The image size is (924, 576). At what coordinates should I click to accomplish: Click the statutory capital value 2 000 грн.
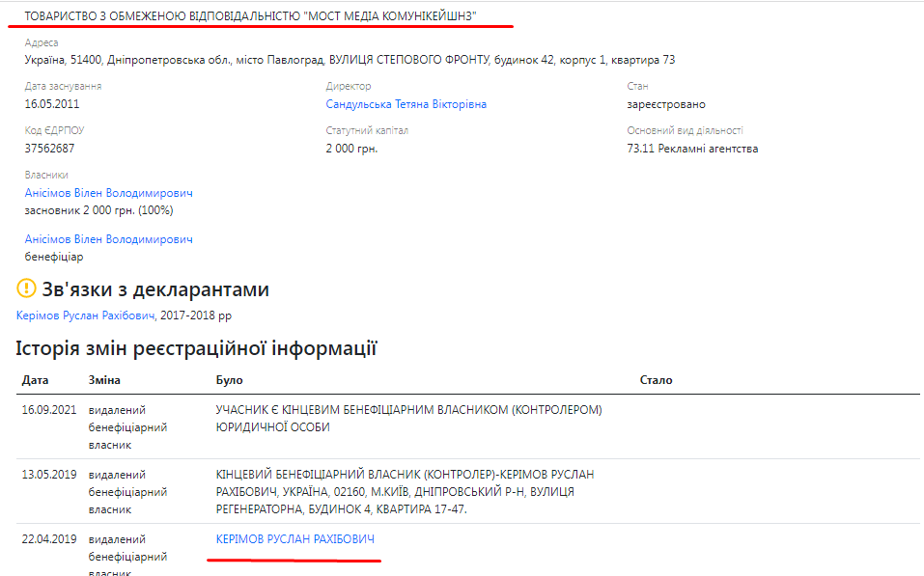351,149
